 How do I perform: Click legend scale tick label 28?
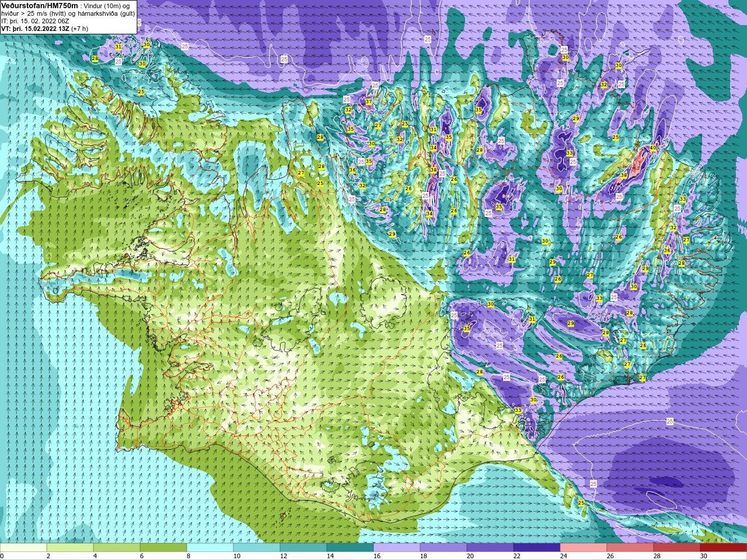pos(657,556)
